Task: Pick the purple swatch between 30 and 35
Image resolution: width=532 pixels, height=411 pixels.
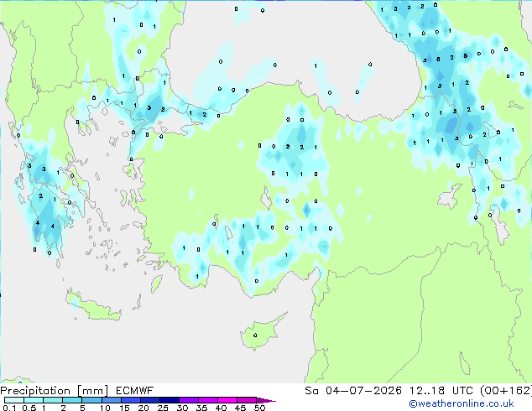Action: (x=189, y=400)
